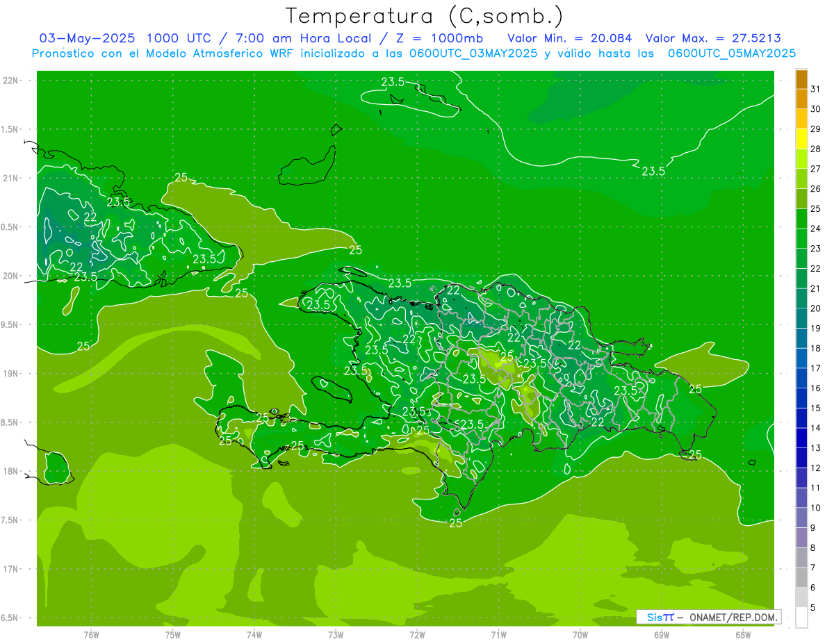Screen dimensions: 834x644
Task: Pick the blue legend swatch between 16 and 17
Action: 801,378
